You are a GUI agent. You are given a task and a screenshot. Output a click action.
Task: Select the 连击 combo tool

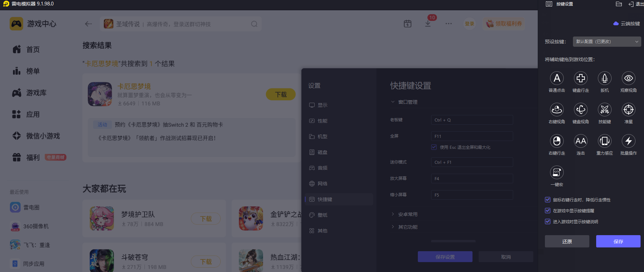(581, 141)
